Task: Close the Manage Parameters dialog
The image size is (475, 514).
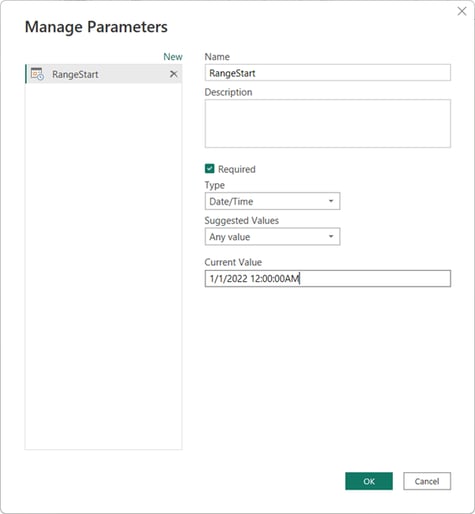Action: (462, 11)
